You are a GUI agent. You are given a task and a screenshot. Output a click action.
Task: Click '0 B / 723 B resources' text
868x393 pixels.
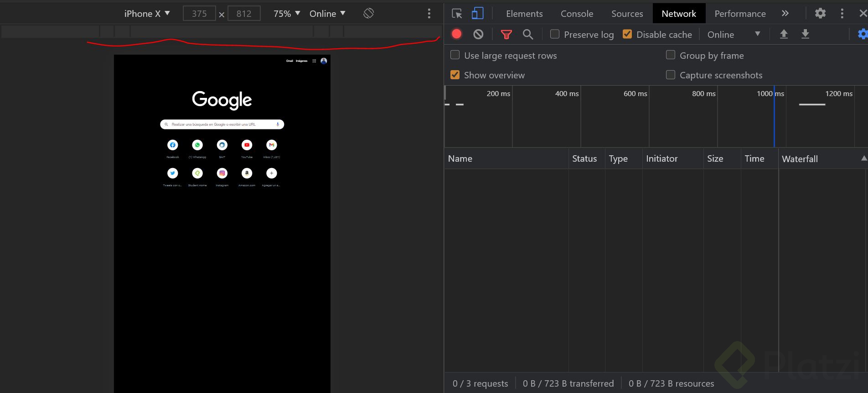tap(671, 383)
